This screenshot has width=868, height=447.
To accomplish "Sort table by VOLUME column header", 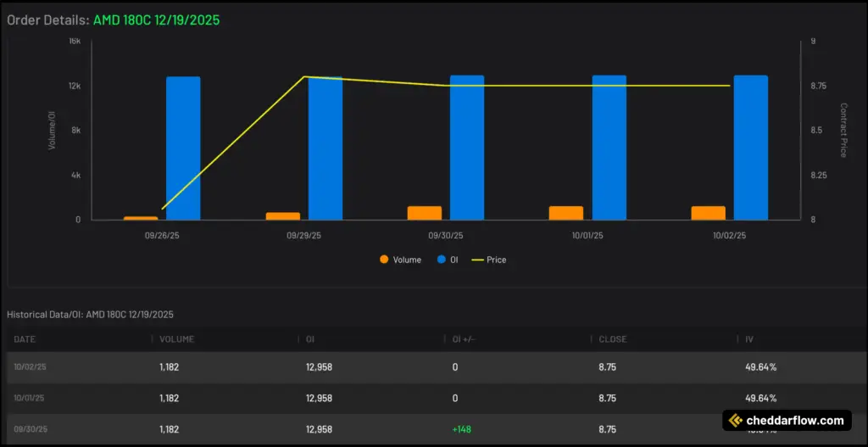I will (x=176, y=339).
